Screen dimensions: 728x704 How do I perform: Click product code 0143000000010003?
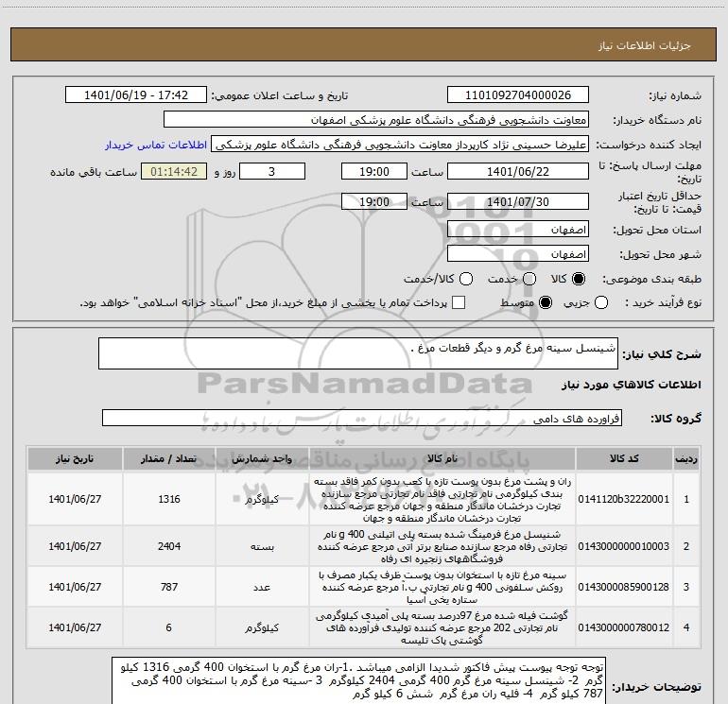[624, 546]
